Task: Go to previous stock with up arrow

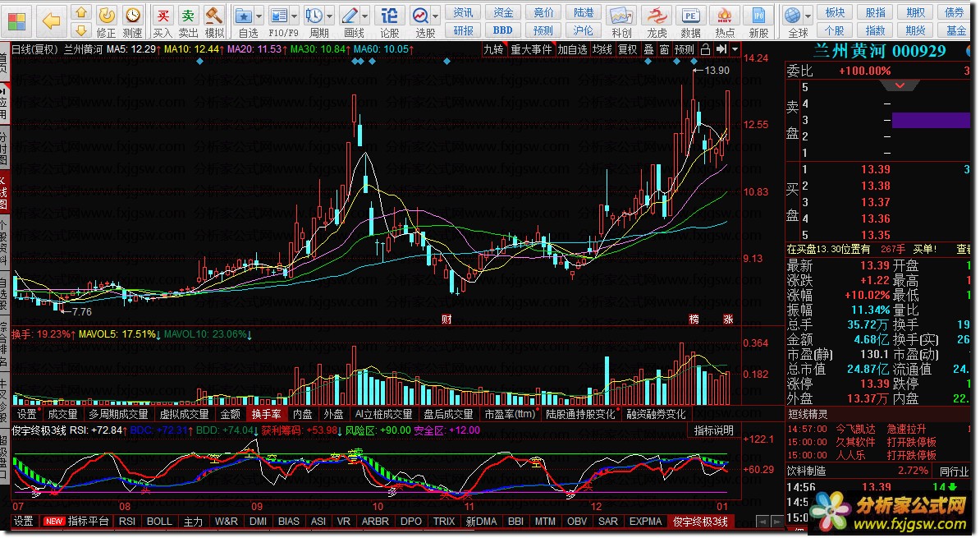Action: (x=80, y=12)
